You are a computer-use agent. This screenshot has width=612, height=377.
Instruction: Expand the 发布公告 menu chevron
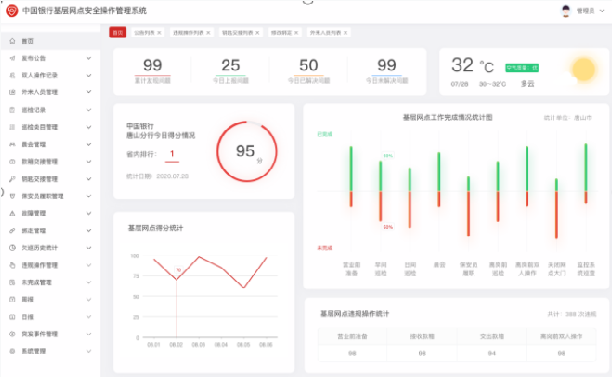[x=89, y=58]
